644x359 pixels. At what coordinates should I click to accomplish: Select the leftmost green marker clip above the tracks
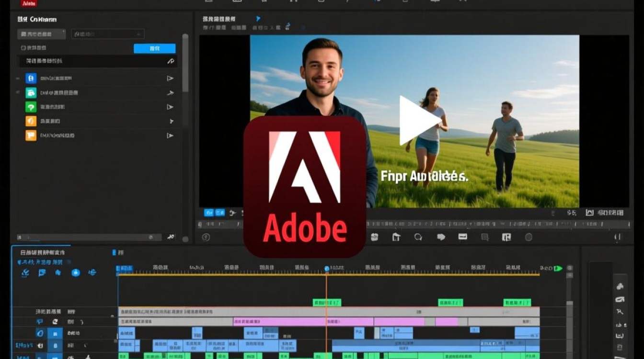point(327,303)
